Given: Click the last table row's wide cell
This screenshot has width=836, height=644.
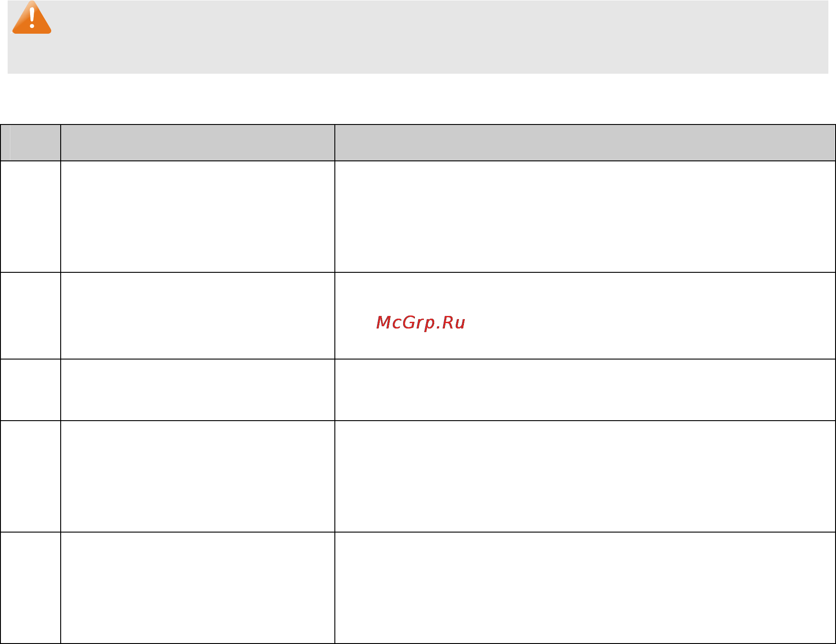Looking at the screenshot, I should pyautogui.click(x=585, y=588).
